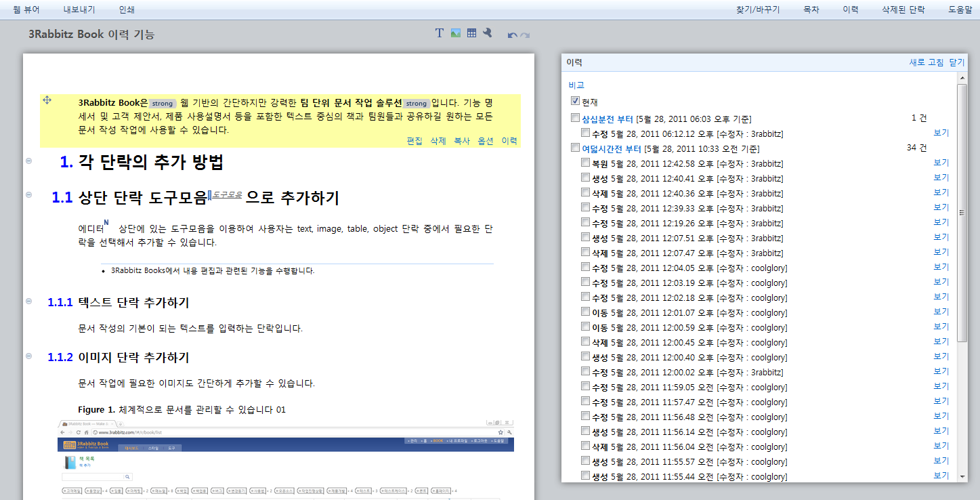The height and width of the screenshot is (500, 980).
Task: Click the glossary tag 도구모음 in heading 1.1
Action: pos(227,194)
